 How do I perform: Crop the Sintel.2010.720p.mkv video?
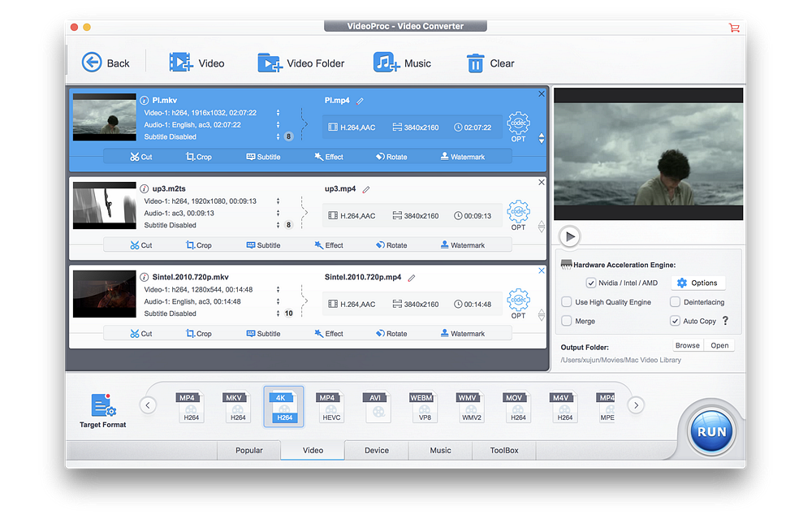(199, 334)
